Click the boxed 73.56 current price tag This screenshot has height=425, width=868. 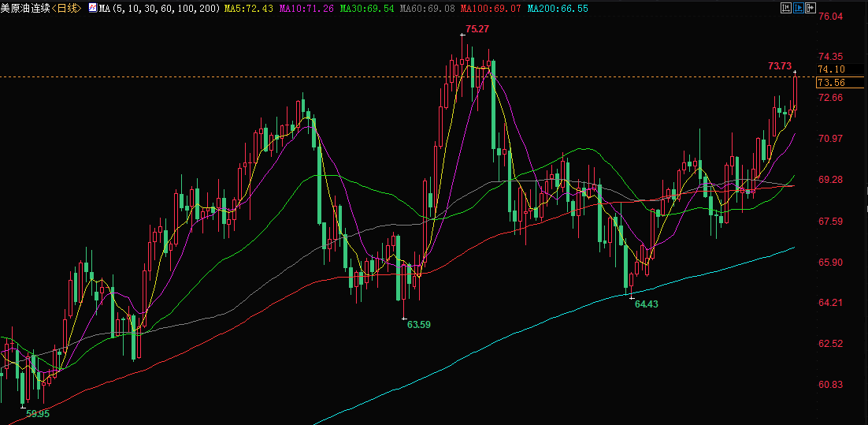831,83
